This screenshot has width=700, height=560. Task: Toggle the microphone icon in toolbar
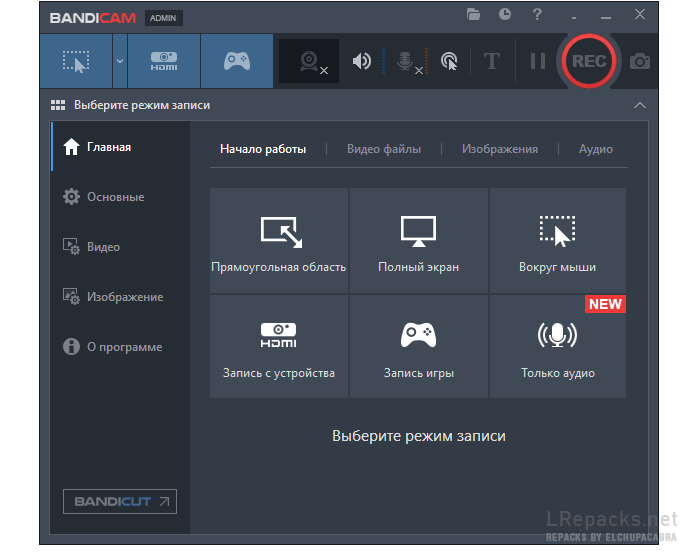[x=409, y=62]
